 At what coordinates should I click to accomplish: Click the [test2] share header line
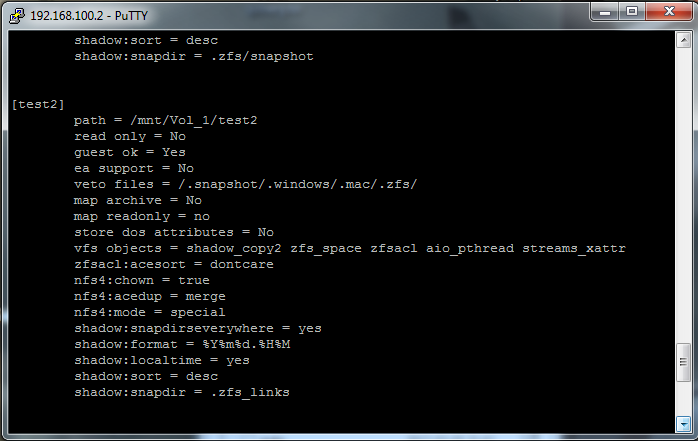tap(38, 105)
